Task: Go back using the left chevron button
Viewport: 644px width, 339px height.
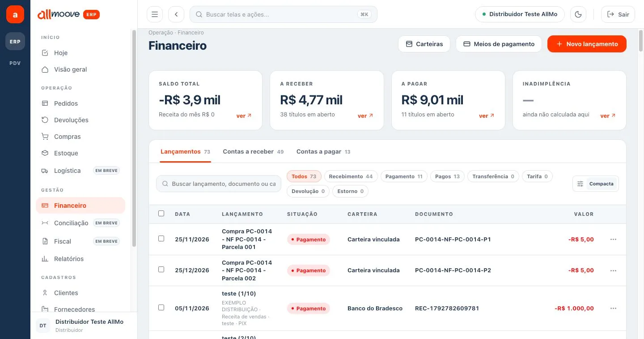Action: [x=176, y=14]
